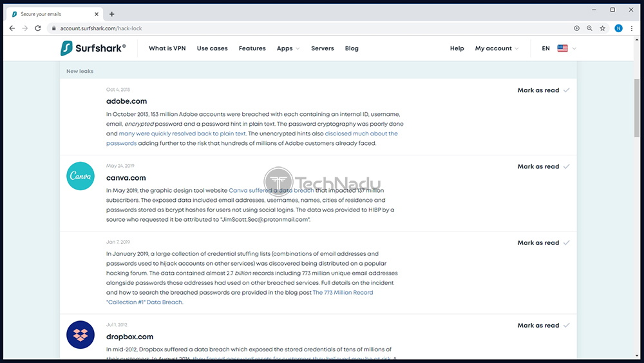Viewport: 644px width, 363px height.
Task: Expand the My account dropdown
Action: pos(497,48)
